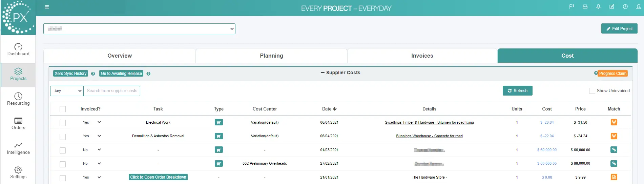Enable the Show Uninvoiced checkbox
Screen dimensions: 644x184
click(592, 91)
